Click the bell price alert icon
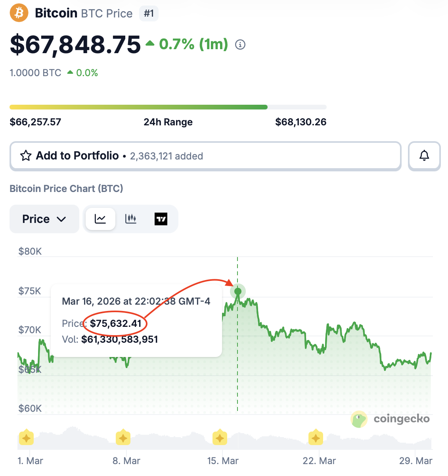 424,156
